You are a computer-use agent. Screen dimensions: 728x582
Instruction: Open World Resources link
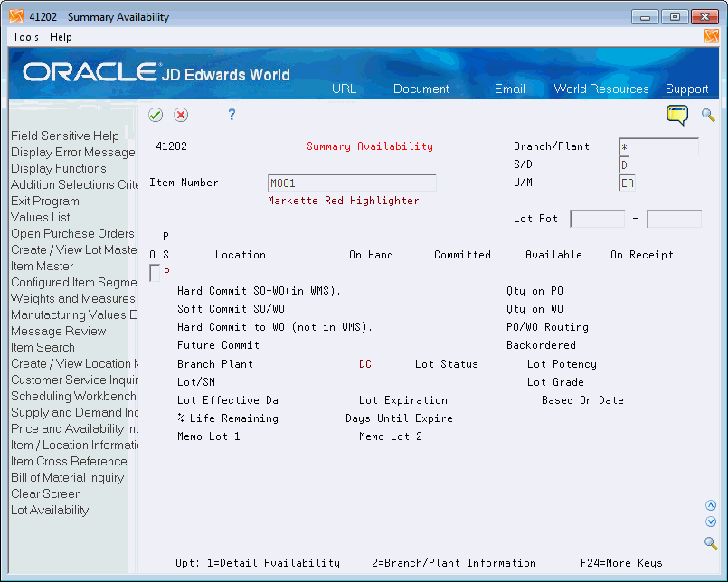tap(601, 89)
